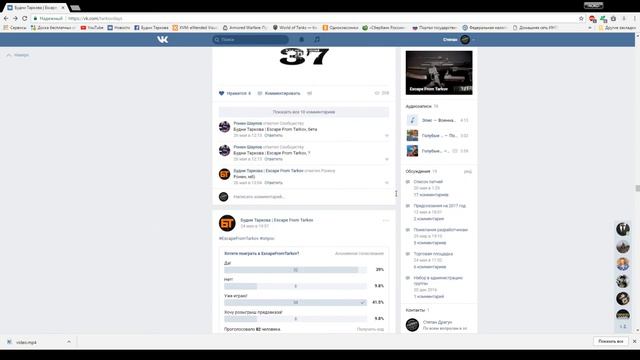Image resolution: width=640 pixels, height=360 pixels.
Task: Open the World of Tanks bookmark
Action: [295, 27]
